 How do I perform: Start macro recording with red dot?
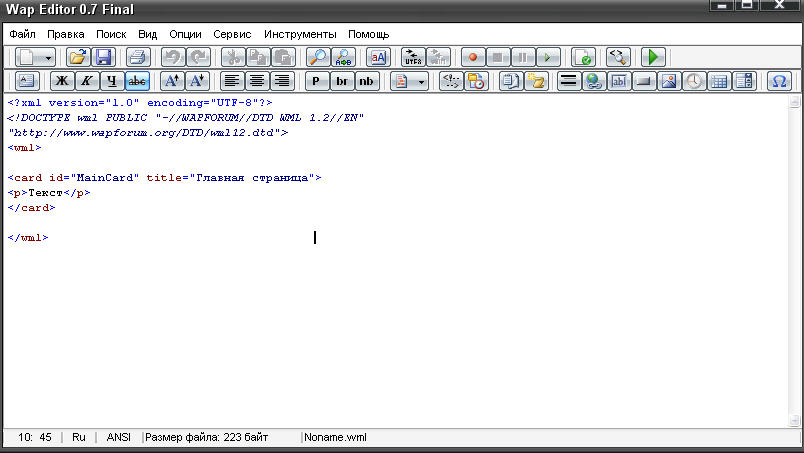pos(473,57)
